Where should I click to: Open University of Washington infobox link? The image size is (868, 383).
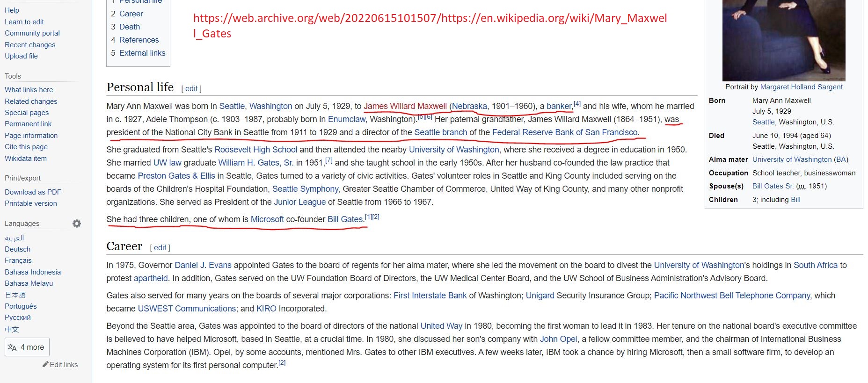(792, 159)
